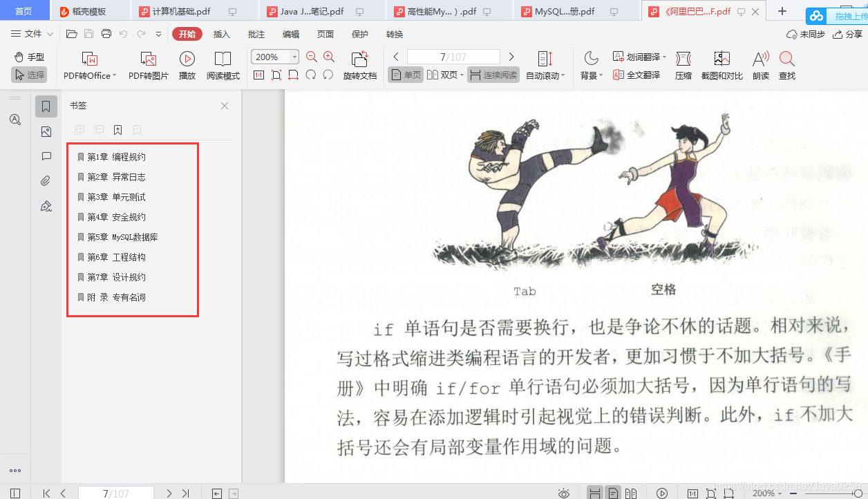Open 双页 dropdown arrow
Viewport: 868px width, 499px height.
[x=462, y=75]
